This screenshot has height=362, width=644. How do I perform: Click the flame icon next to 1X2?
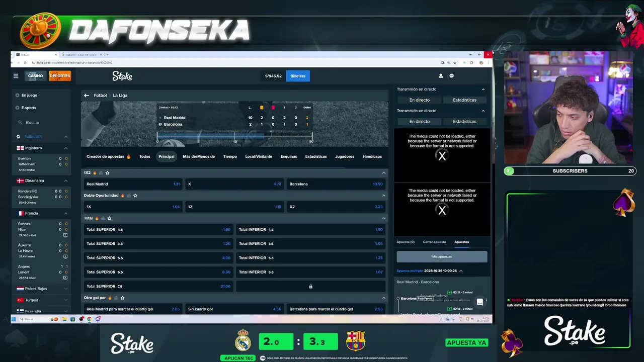[x=95, y=172]
